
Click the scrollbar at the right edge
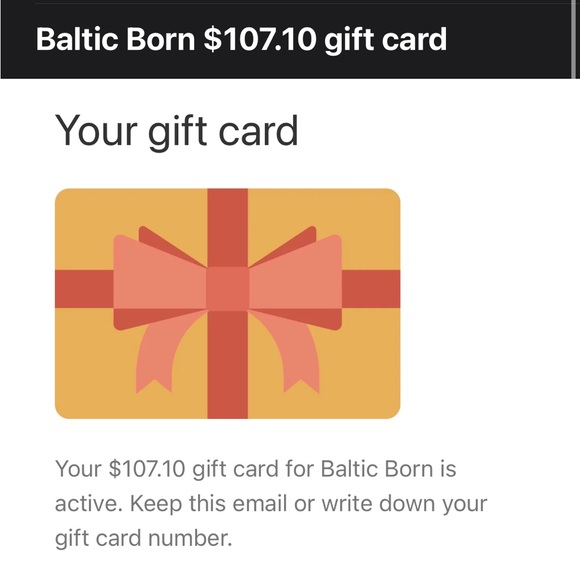point(575,39)
